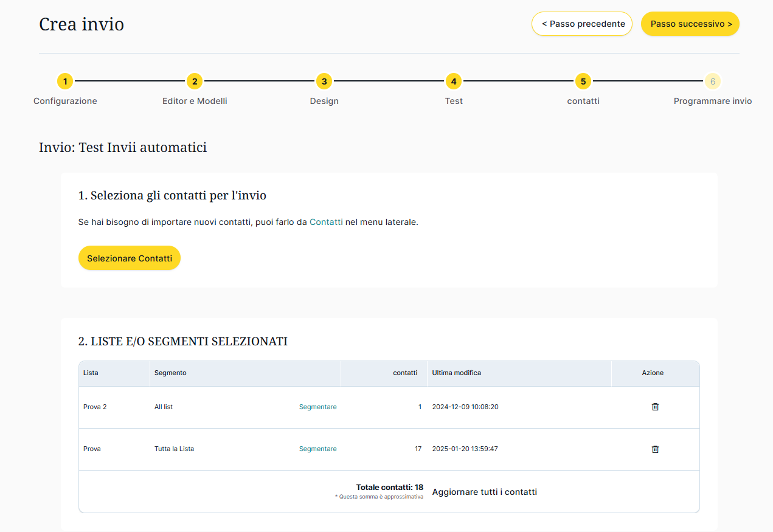Click the Ultima modifica column header
This screenshot has width=773, height=532.
point(456,373)
